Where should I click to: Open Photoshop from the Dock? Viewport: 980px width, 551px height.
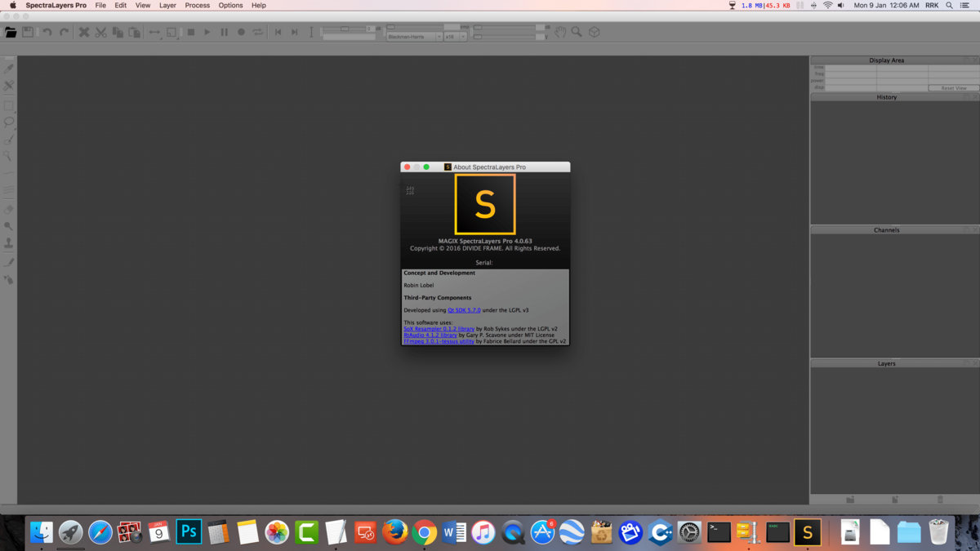189,532
